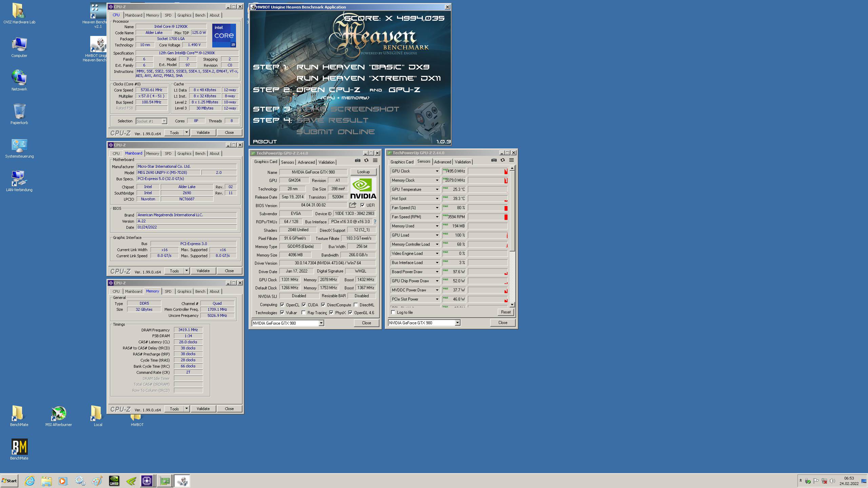
Task: Select the MSI Afterburner desktop shortcut
Action: pos(59,416)
